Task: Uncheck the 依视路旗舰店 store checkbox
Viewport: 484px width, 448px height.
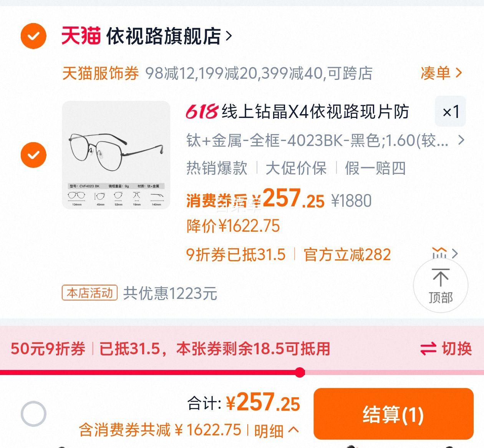Action: [33, 36]
